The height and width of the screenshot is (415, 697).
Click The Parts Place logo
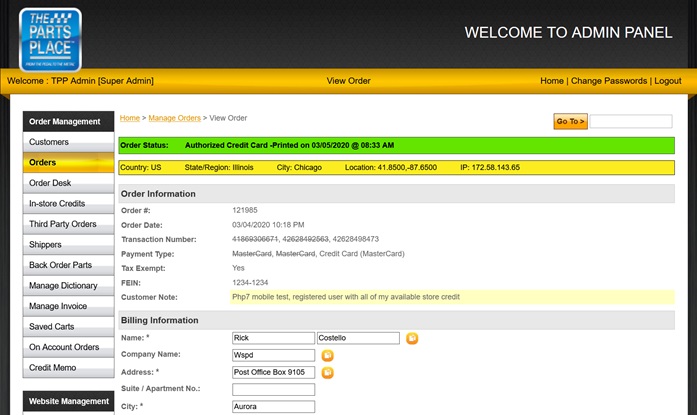(x=50, y=38)
